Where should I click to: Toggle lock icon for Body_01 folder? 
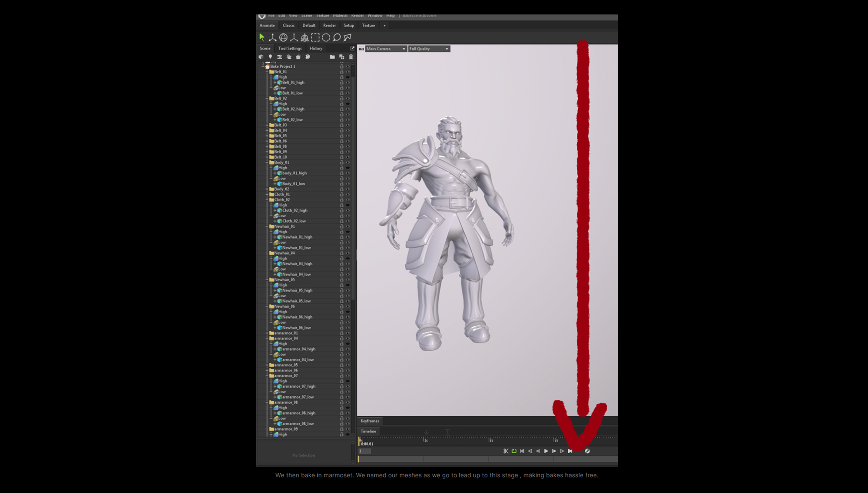(x=342, y=163)
